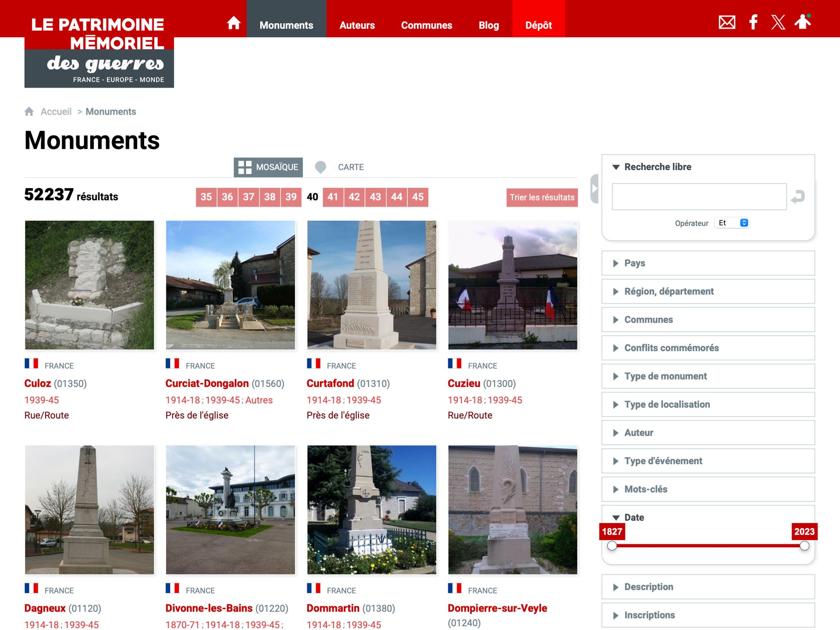Open the Communes menu item
The width and height of the screenshot is (840, 630).
(426, 25)
